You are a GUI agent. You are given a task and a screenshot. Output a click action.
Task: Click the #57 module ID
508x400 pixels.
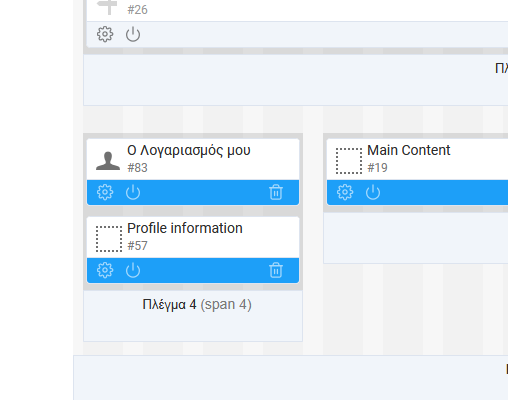[137, 246]
